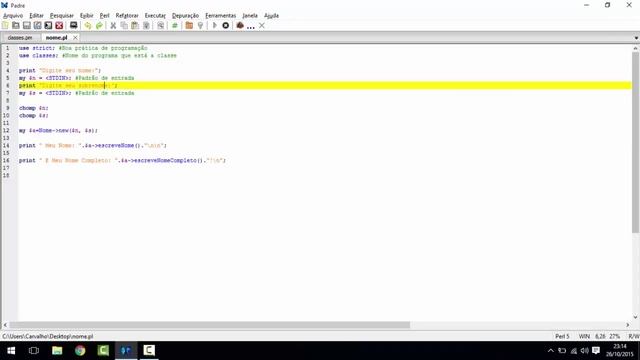Open File Explorer from the taskbar
This screenshot has width=640, height=360.
pyautogui.click(x=57, y=351)
